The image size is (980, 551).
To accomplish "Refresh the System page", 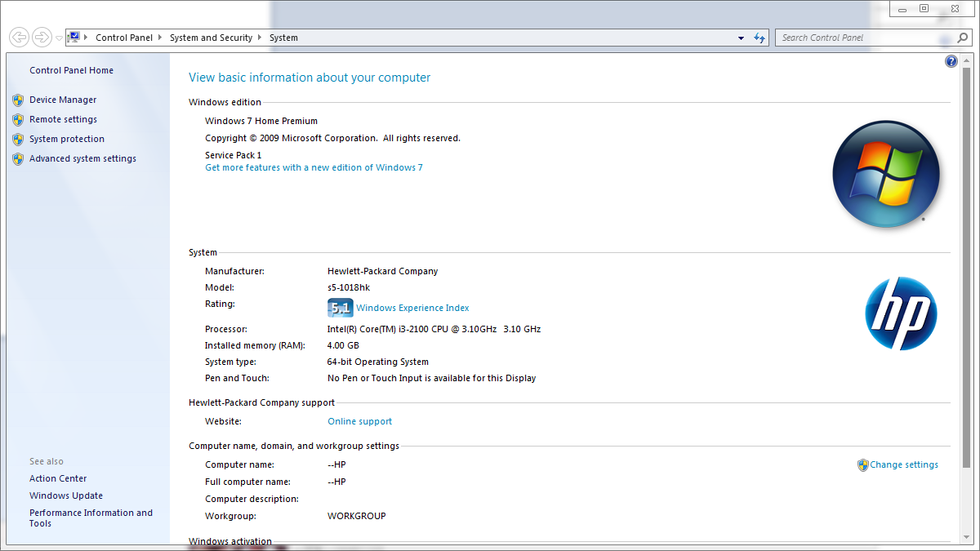I will [759, 38].
